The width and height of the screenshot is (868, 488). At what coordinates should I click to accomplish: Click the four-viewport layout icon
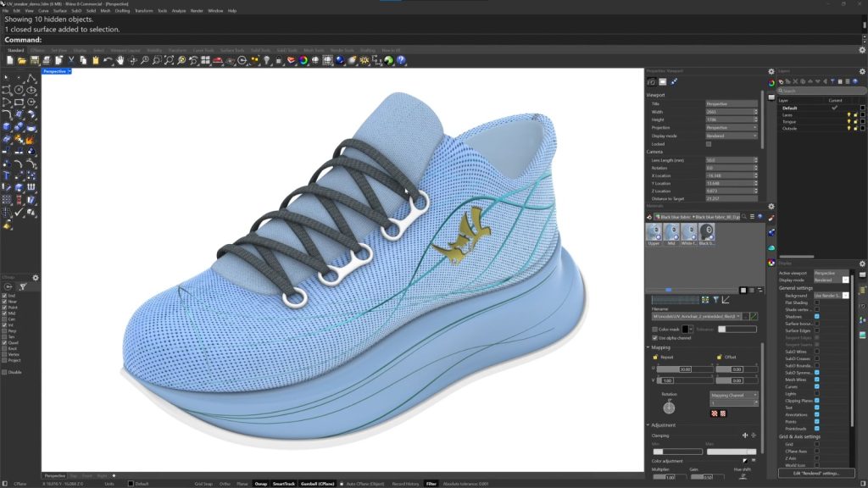pos(205,60)
